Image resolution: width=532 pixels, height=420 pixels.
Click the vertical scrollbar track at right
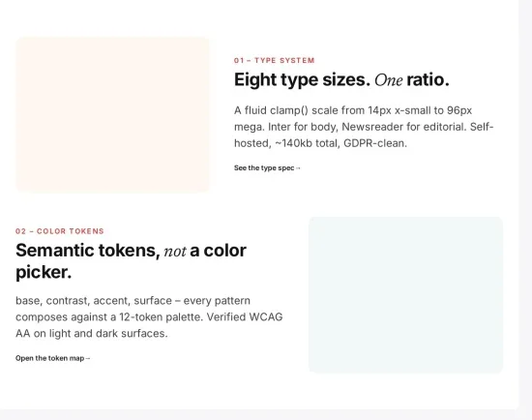click(525, 204)
